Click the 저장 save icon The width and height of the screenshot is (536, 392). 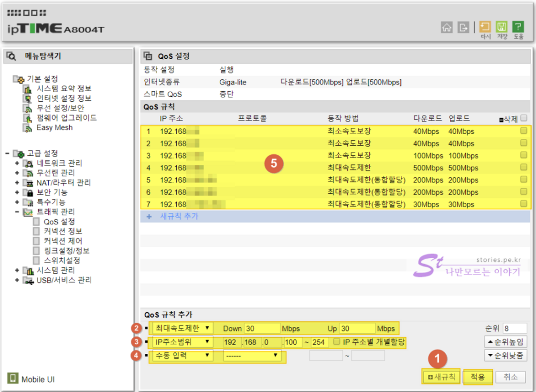click(502, 27)
